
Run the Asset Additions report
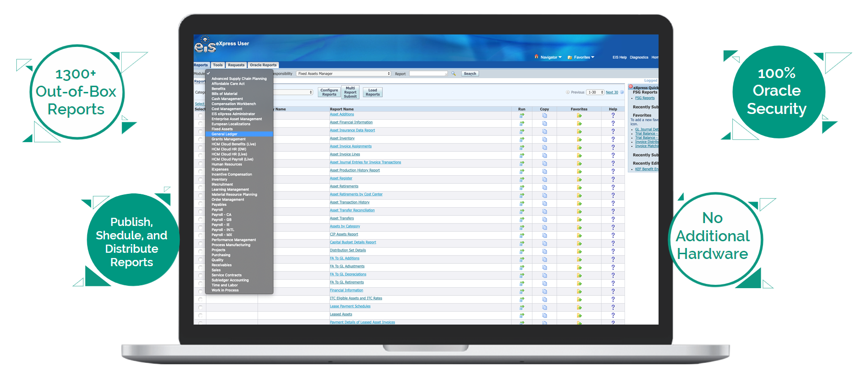pyautogui.click(x=522, y=115)
